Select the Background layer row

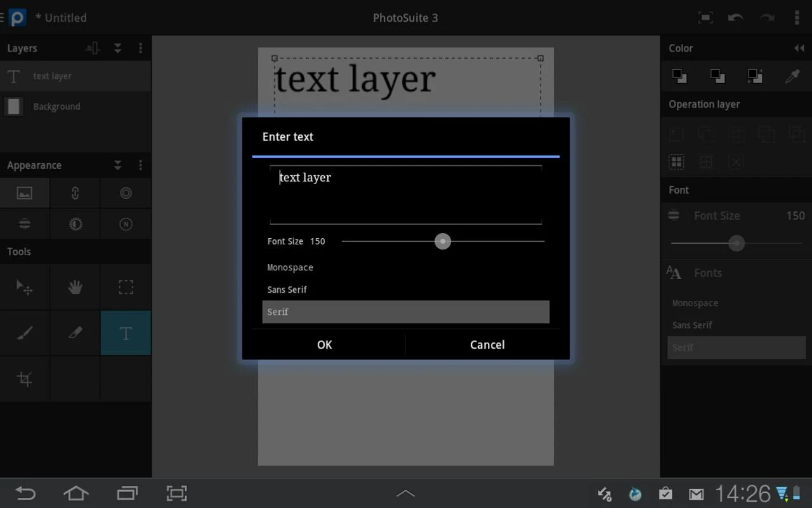(x=75, y=107)
